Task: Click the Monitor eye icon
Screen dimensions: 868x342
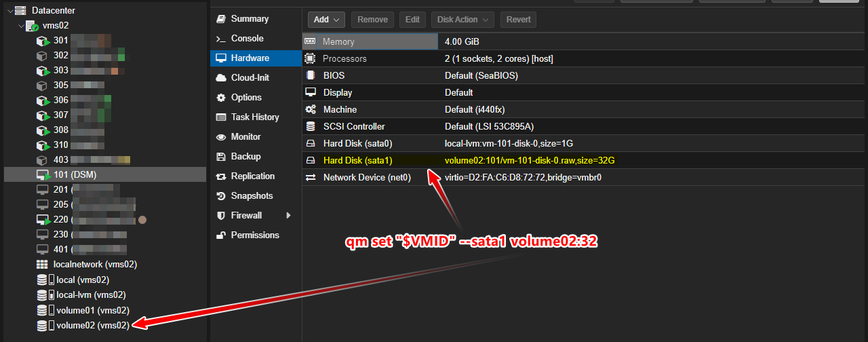Action: 220,137
